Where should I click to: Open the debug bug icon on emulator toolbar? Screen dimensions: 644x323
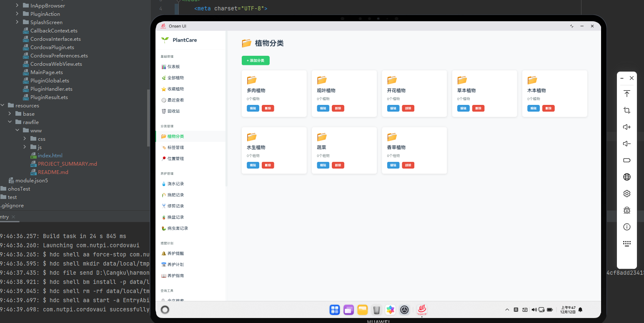[x=626, y=210]
